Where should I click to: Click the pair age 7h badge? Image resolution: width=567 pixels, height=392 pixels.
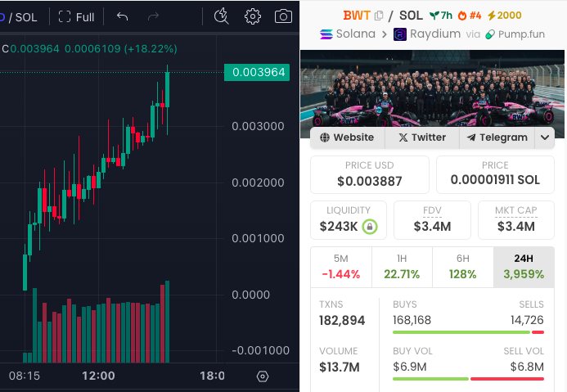(x=441, y=16)
